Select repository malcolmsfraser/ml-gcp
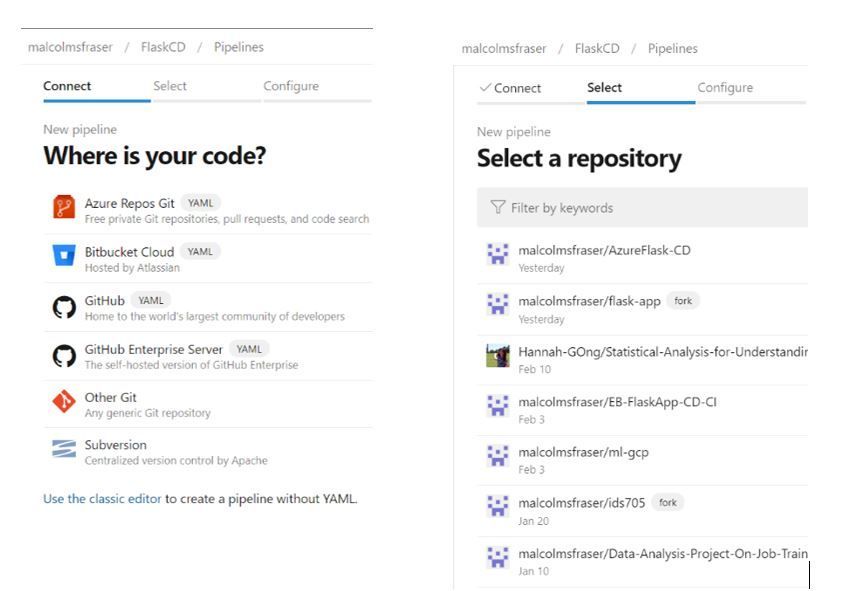 (x=642, y=461)
